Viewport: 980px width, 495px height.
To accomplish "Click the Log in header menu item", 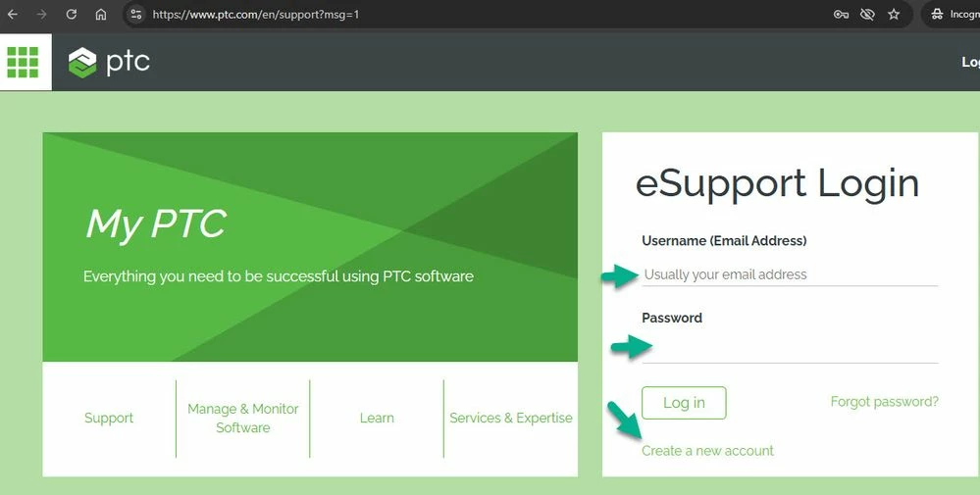I will click(970, 62).
